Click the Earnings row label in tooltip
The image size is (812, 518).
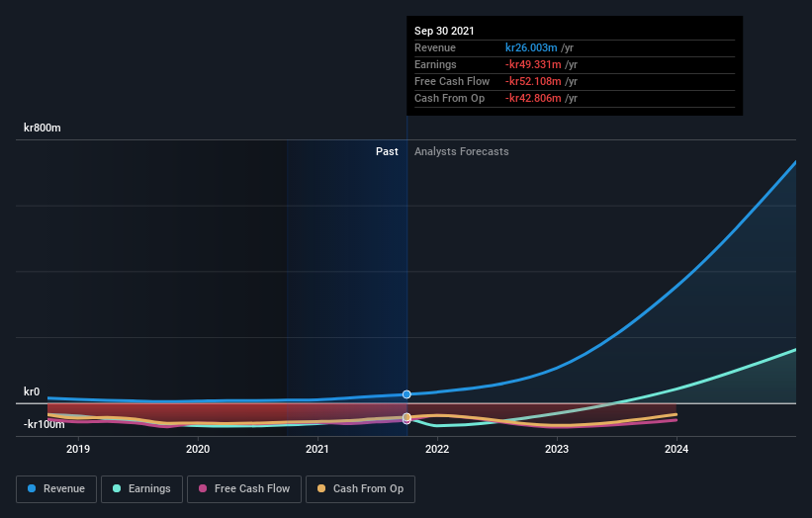(x=435, y=64)
